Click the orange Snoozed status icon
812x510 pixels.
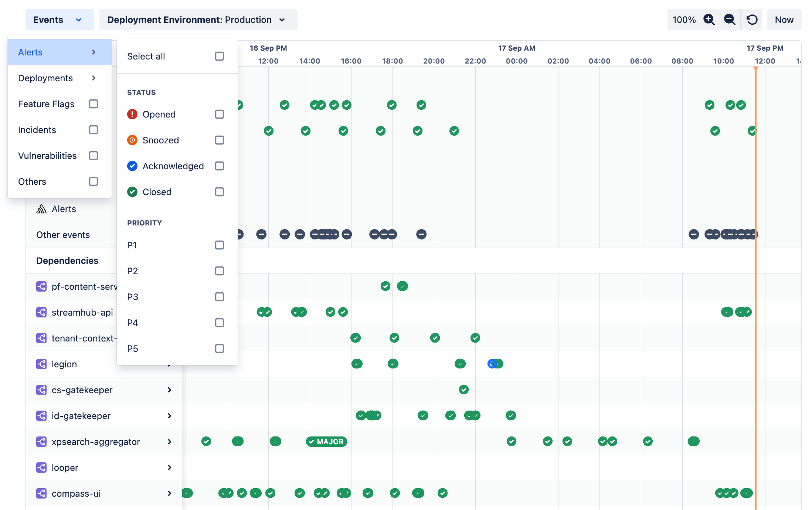point(132,140)
